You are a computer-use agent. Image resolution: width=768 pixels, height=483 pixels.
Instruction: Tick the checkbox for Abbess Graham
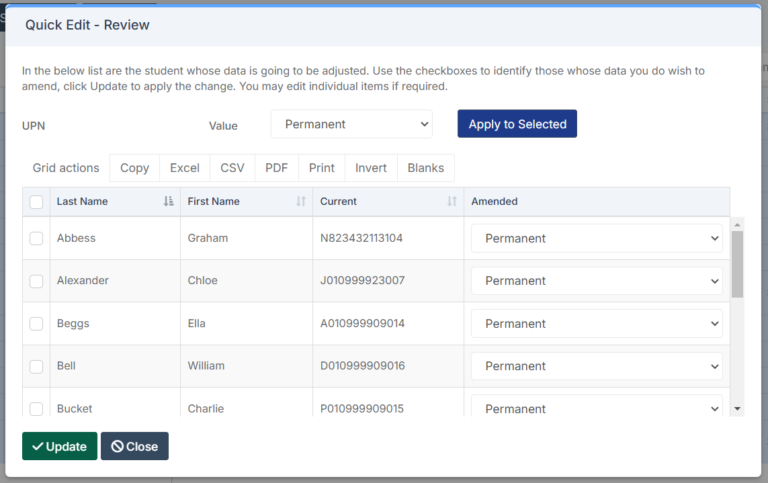(x=36, y=238)
